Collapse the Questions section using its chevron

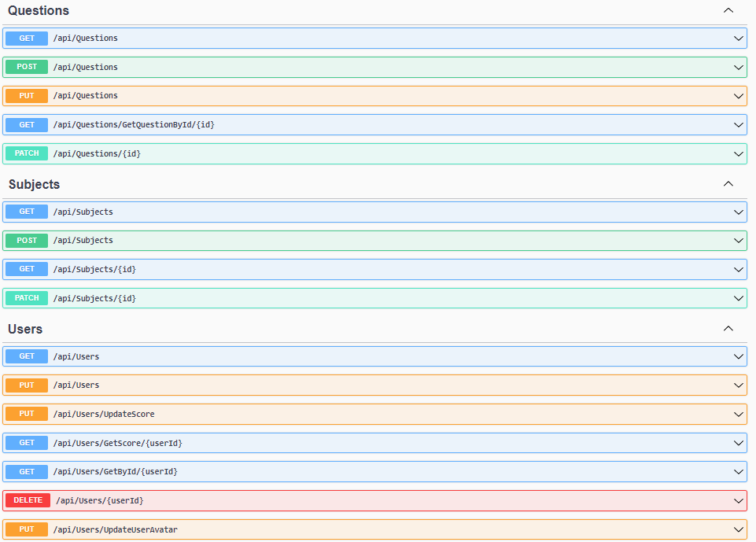click(728, 10)
